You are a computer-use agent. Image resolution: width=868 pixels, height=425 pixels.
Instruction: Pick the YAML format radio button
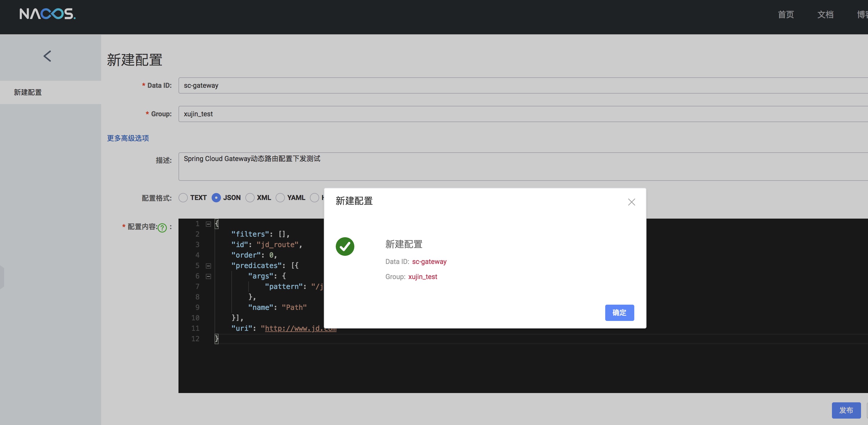coord(280,197)
